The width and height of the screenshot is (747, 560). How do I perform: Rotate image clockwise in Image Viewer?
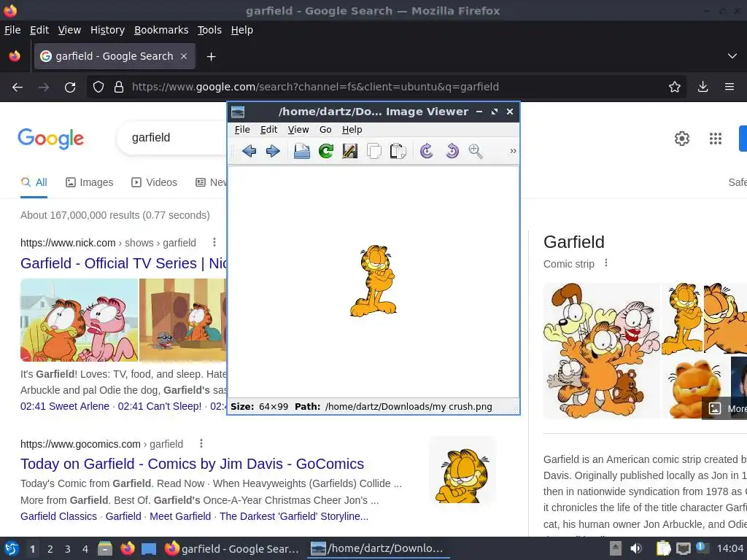427,152
